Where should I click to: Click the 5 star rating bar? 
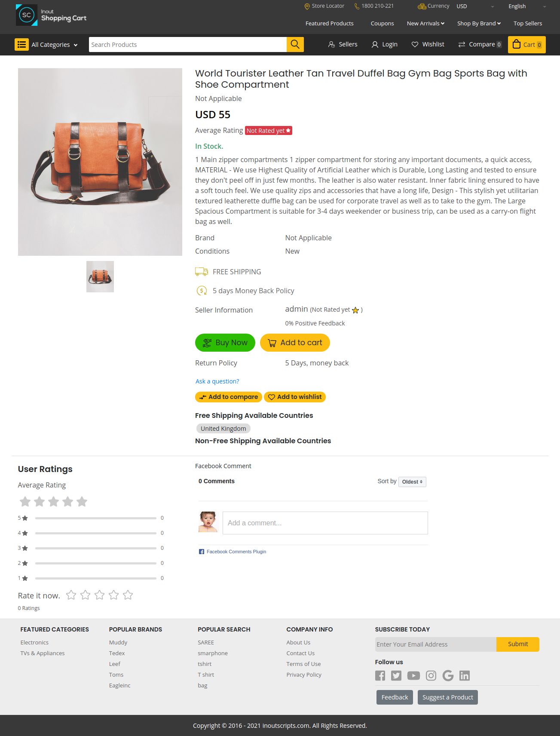tap(96, 518)
